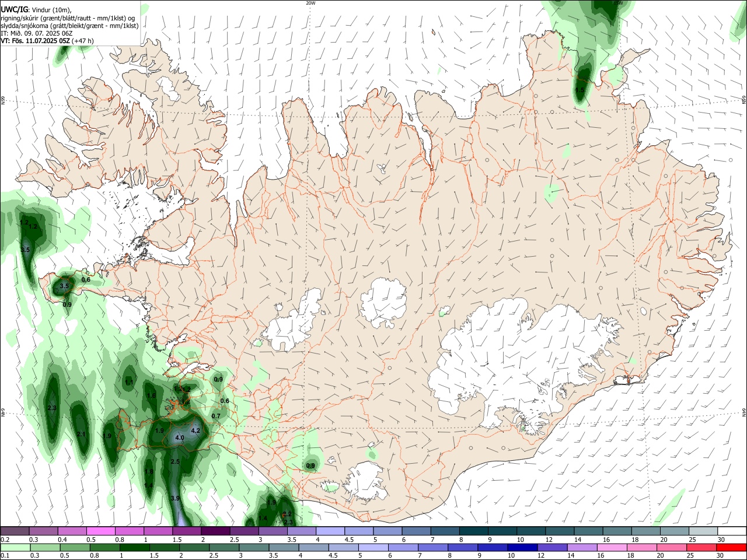The height and width of the screenshot is (560, 747).
Task: Click the 0.7 precipitation value on the map
Action: point(216,416)
